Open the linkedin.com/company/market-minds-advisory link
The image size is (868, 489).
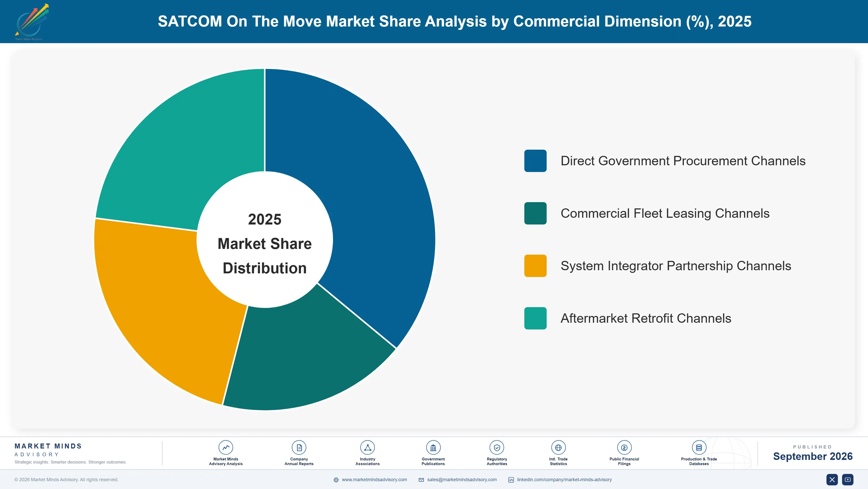coord(564,480)
